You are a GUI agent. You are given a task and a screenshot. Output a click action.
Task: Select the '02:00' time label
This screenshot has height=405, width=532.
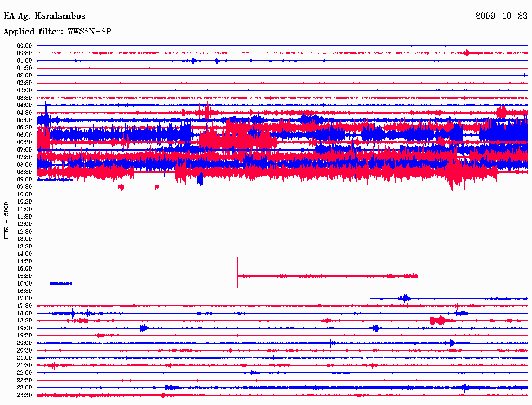click(x=24, y=75)
